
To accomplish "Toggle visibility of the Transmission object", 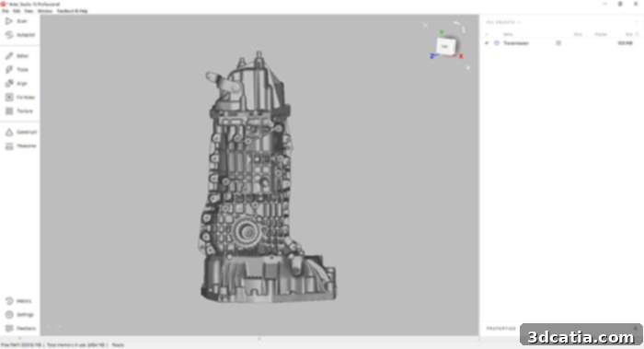I will pyautogui.click(x=487, y=43).
